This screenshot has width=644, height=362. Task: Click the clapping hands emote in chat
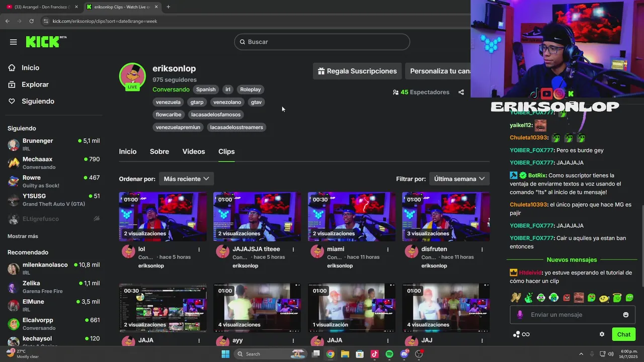pos(516,298)
